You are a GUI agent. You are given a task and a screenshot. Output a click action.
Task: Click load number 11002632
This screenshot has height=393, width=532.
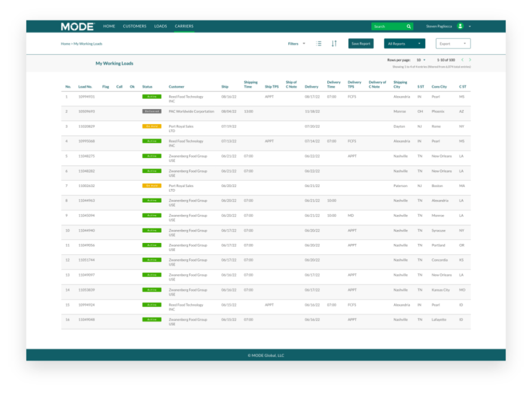click(87, 186)
